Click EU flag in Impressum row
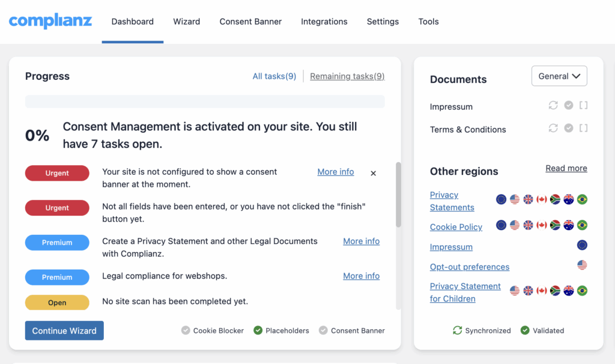 click(x=582, y=245)
